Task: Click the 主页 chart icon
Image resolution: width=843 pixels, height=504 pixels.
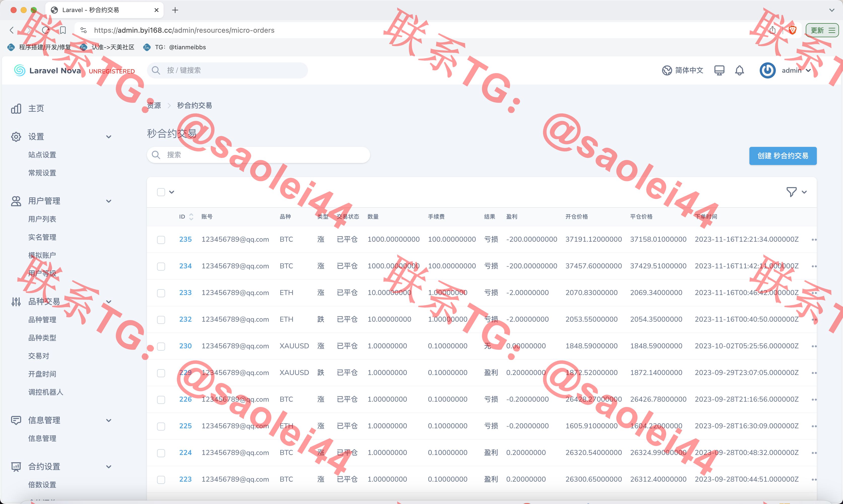Action: click(16, 109)
